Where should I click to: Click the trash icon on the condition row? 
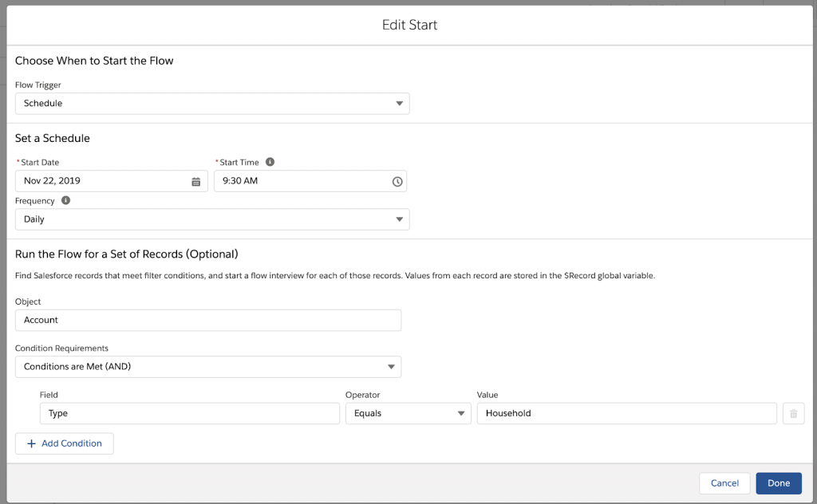click(x=793, y=413)
